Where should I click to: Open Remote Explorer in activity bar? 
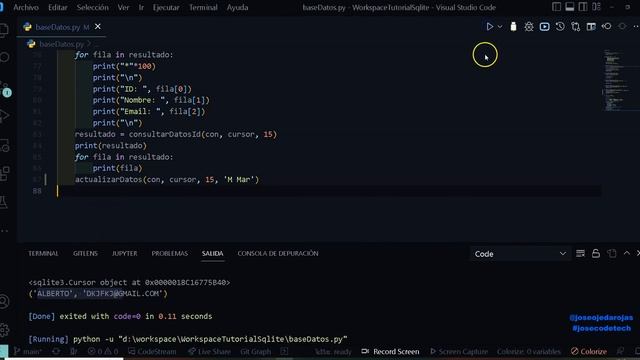[x=4, y=145]
